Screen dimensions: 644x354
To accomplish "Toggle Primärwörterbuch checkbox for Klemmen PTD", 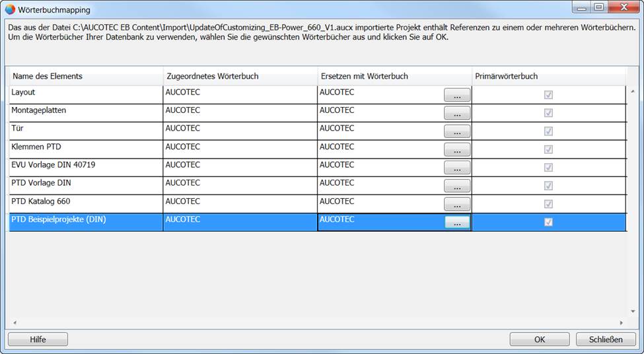I will click(x=548, y=149).
